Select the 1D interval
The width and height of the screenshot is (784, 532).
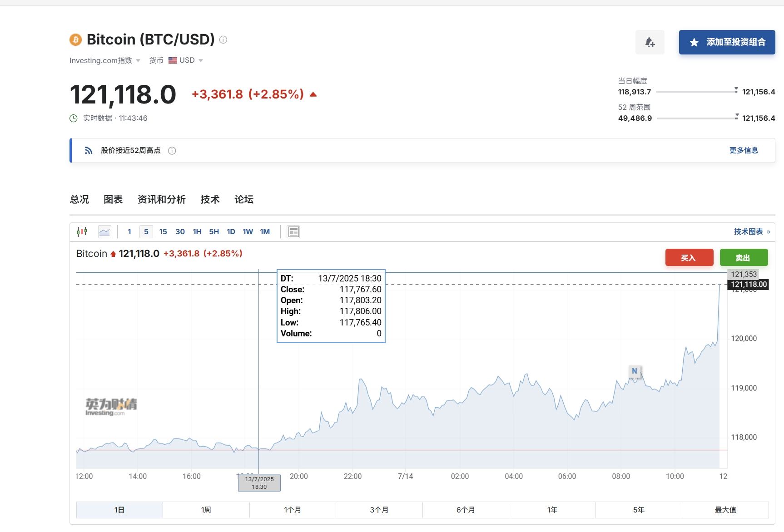pos(231,232)
